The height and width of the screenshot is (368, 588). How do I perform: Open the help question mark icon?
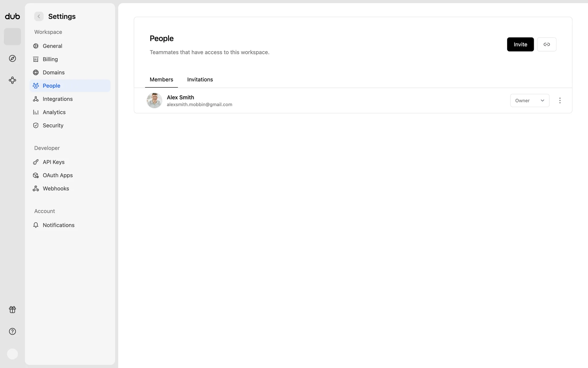point(12,331)
